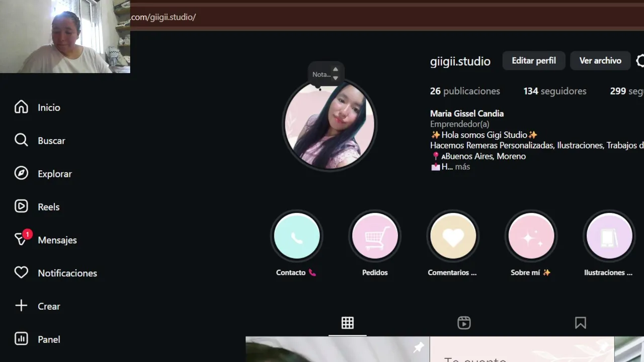Screen dimensions: 644x362
Task: Open the 299 seguidos list
Action: tap(627, 91)
